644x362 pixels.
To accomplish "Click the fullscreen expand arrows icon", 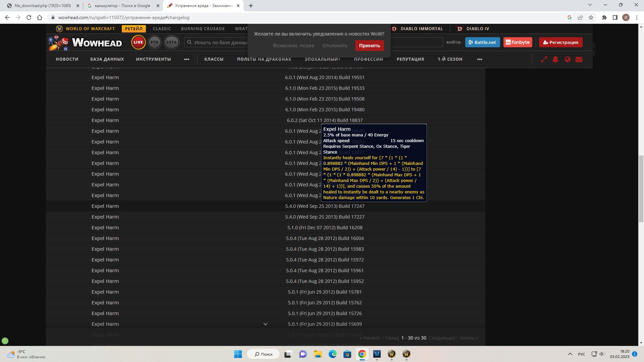I will (x=544, y=59).
